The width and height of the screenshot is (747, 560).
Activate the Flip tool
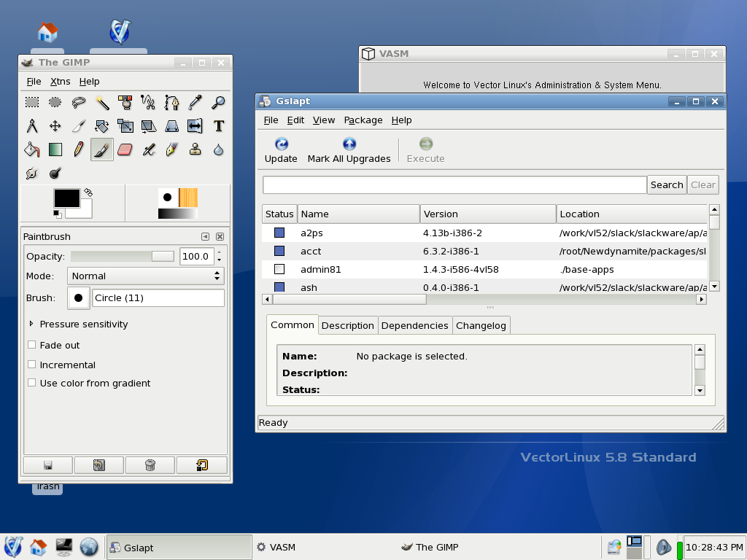(196, 126)
